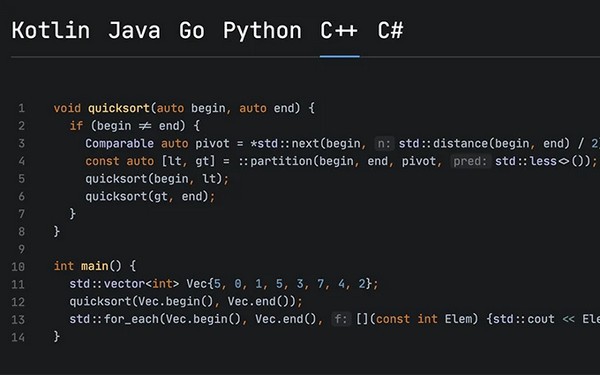
Task: Click line number 6 in gutter
Action: (21, 196)
